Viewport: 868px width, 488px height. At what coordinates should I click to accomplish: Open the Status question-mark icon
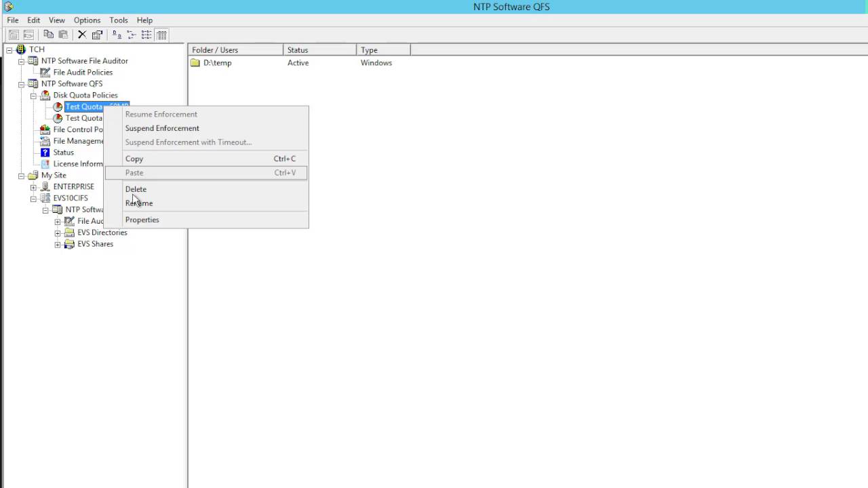pos(45,152)
